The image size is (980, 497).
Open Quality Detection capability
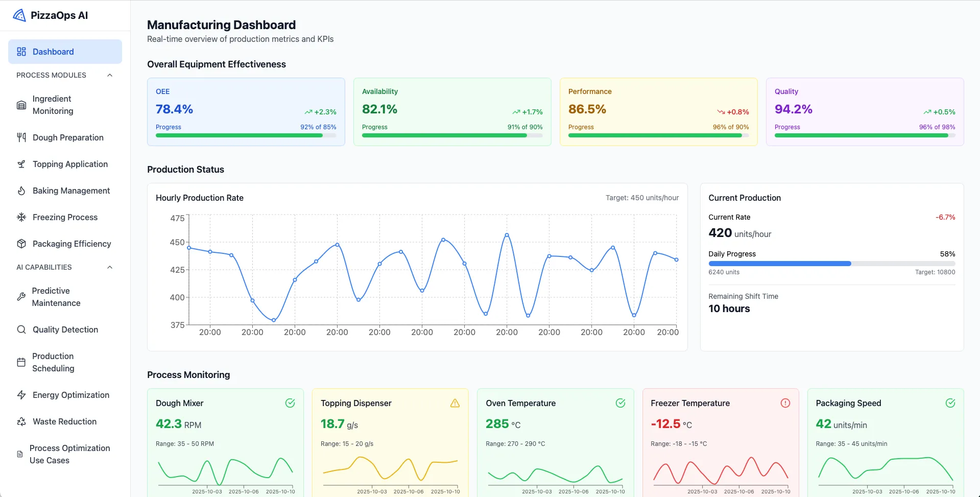pos(65,329)
